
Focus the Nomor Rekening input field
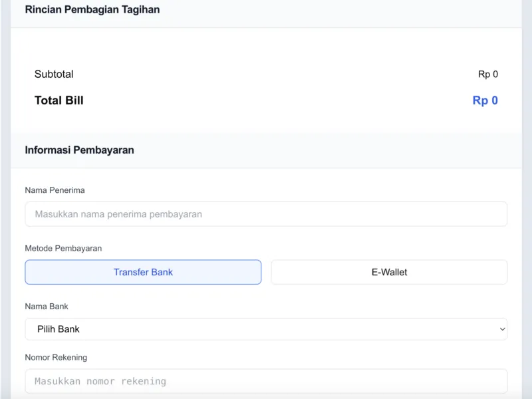266,381
